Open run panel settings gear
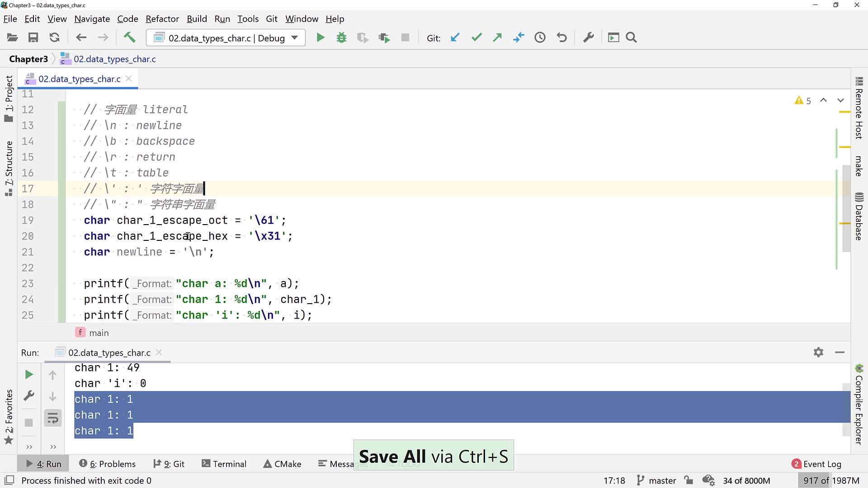This screenshot has width=868, height=488. click(818, 352)
